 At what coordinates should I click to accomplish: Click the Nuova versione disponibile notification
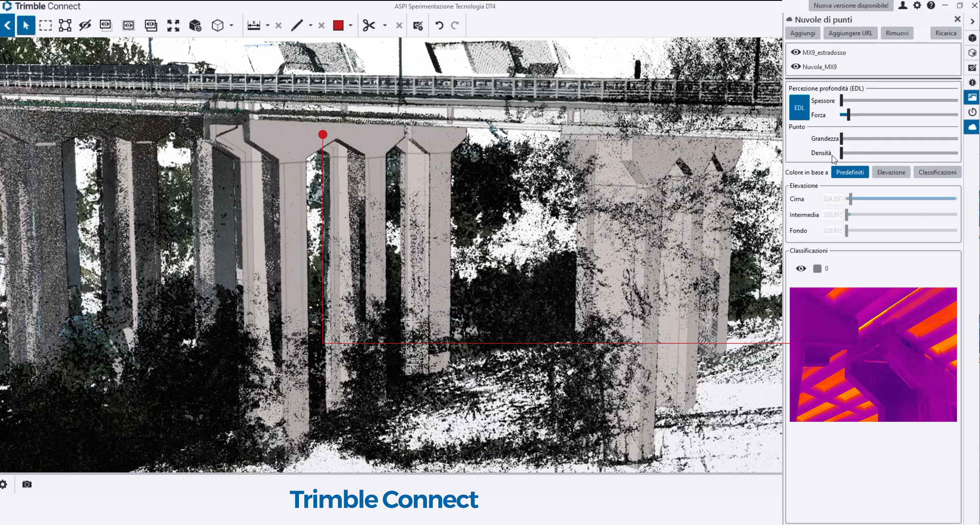click(x=851, y=5)
